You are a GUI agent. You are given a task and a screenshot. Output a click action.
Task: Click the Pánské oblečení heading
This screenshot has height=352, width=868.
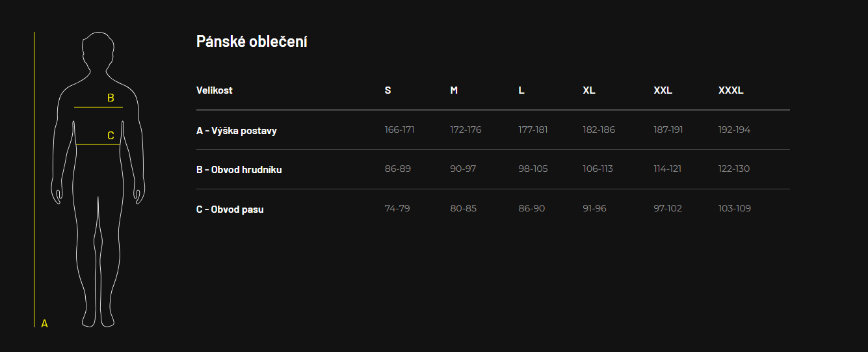coord(252,42)
